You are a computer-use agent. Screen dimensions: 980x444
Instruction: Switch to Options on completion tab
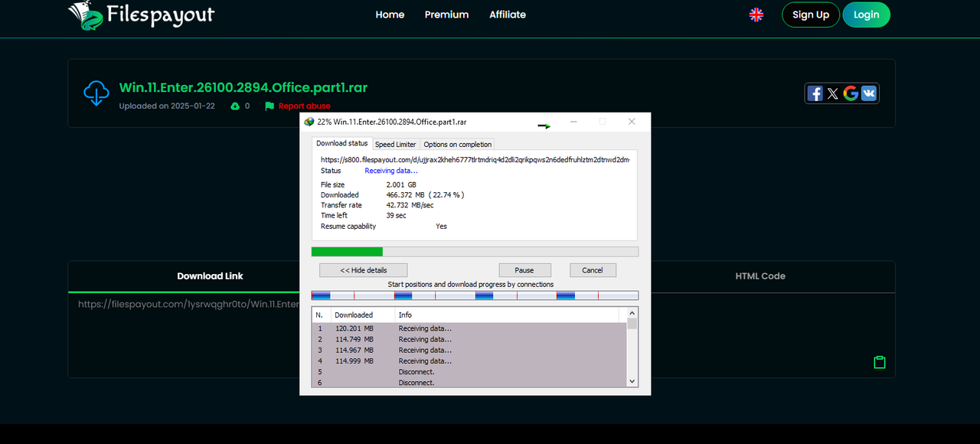[x=458, y=144]
